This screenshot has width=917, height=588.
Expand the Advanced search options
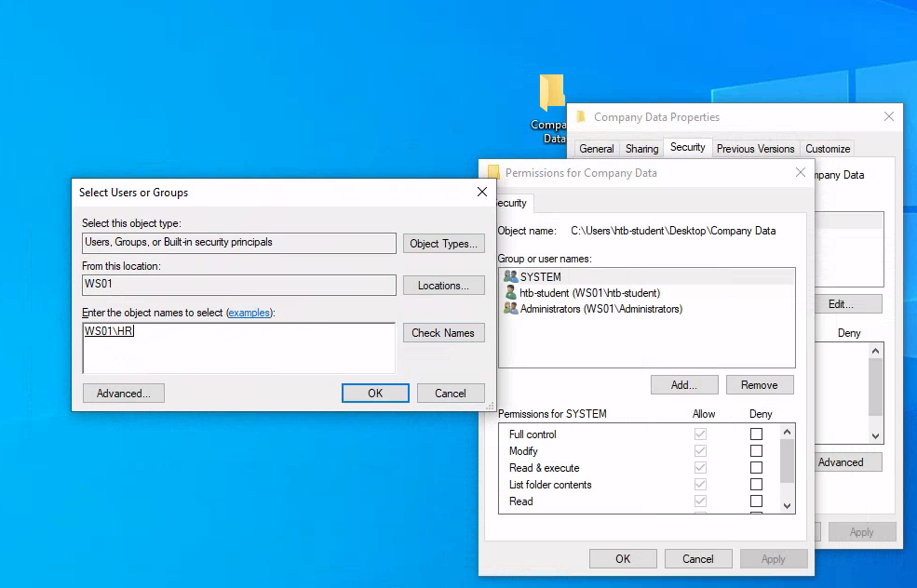tap(124, 394)
